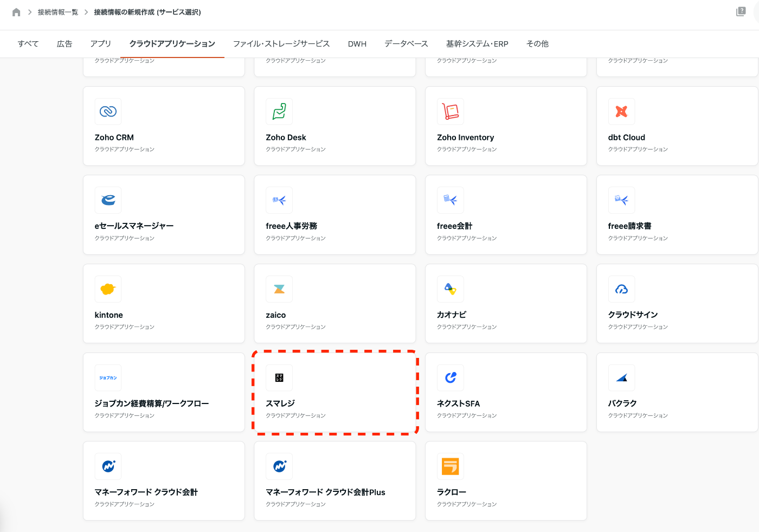
Task: Select the freee請求書 logo icon
Action: click(x=621, y=200)
